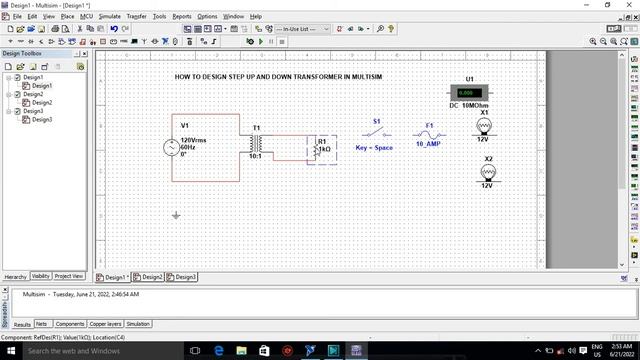Open the grapher view icon
This screenshot has height=360, width=640.
[218, 29]
